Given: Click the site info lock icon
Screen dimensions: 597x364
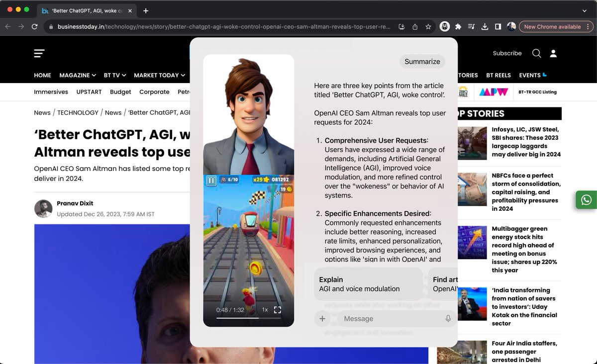Looking at the screenshot, I should point(50,27).
